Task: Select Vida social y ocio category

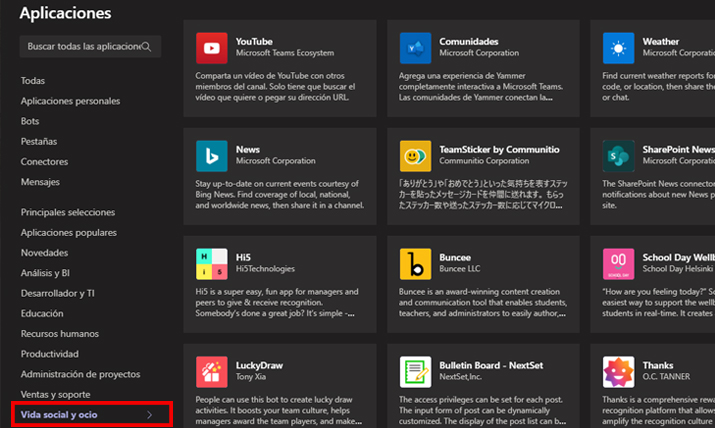Action: [x=59, y=415]
